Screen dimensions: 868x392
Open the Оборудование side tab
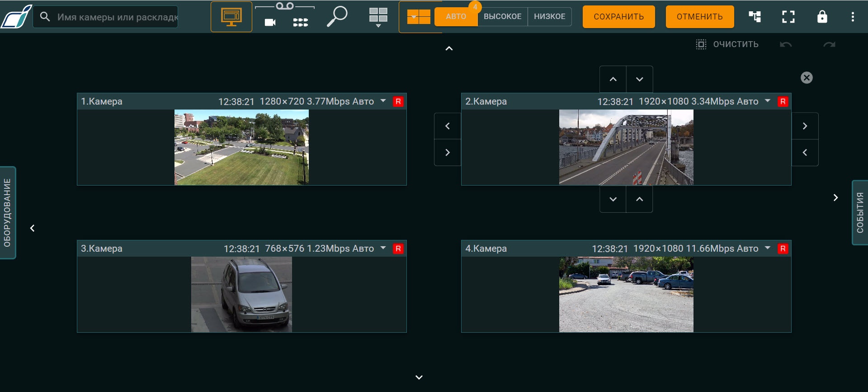click(8, 213)
